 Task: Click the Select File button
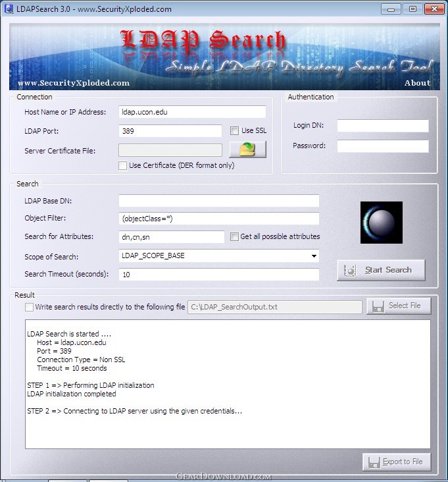click(399, 306)
